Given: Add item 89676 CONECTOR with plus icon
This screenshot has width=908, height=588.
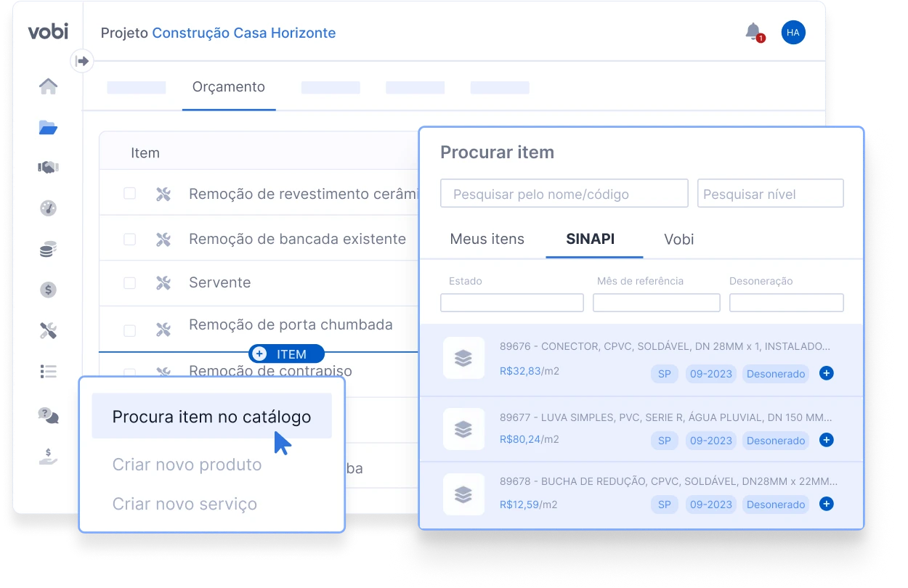Looking at the screenshot, I should point(826,373).
